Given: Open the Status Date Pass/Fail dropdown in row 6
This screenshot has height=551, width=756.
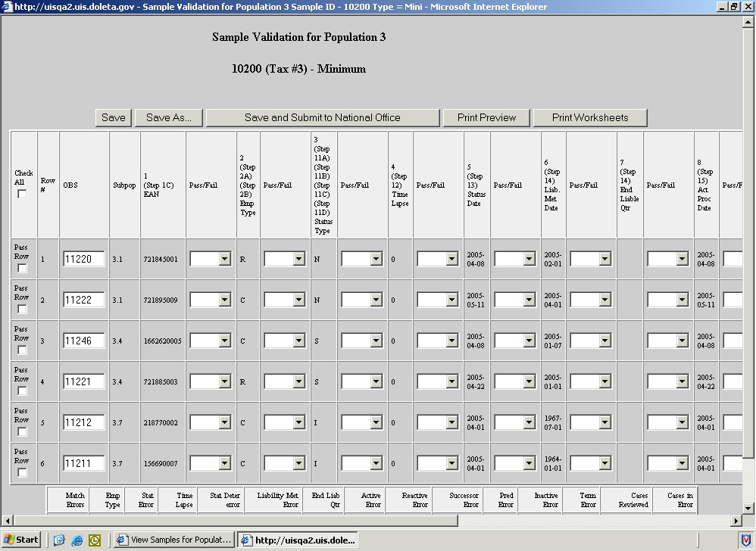Looking at the screenshot, I should tap(529, 463).
